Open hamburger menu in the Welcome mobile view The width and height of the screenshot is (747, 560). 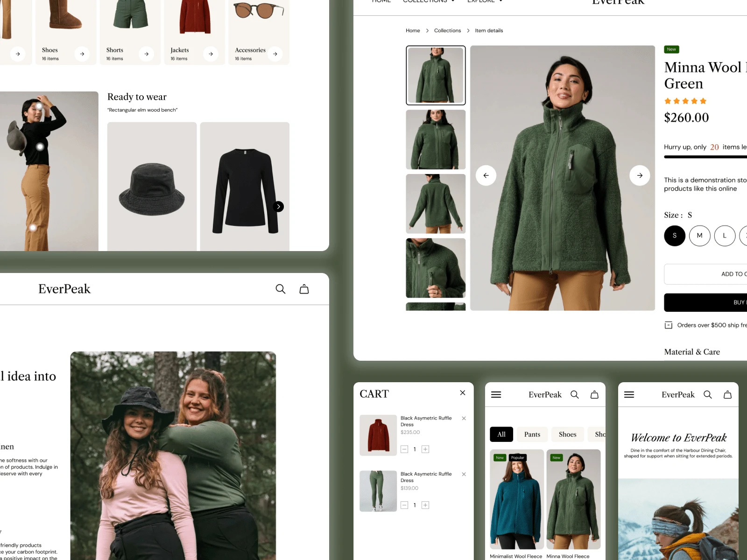pos(629,395)
